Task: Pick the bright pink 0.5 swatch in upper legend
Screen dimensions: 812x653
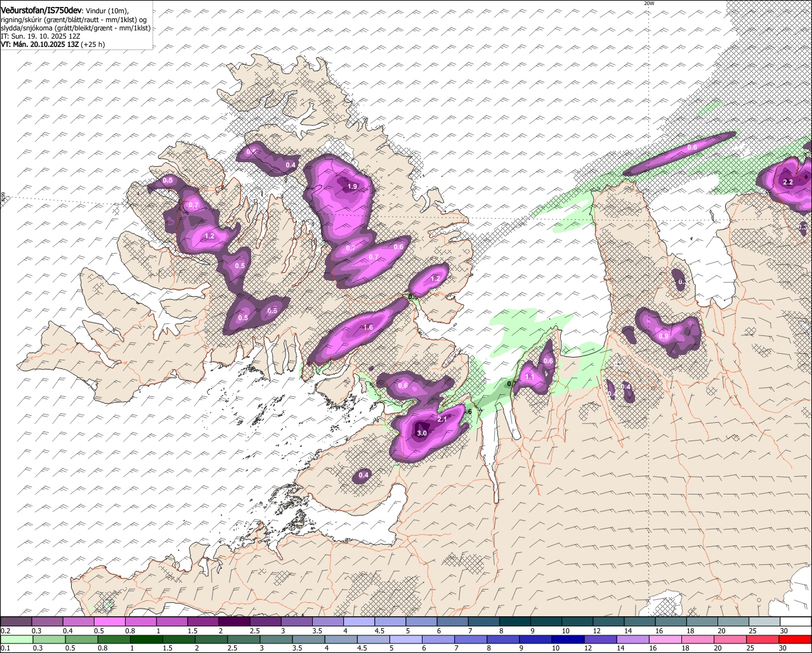Action: click(109, 621)
